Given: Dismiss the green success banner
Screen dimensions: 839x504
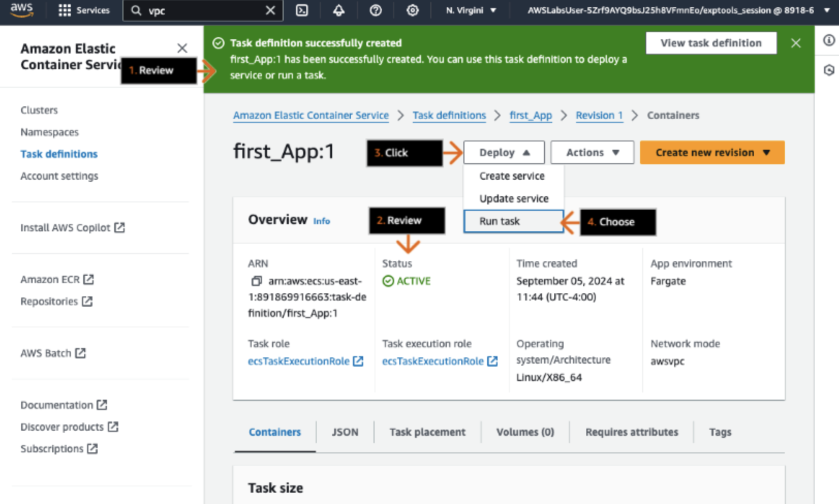Looking at the screenshot, I should [x=796, y=43].
